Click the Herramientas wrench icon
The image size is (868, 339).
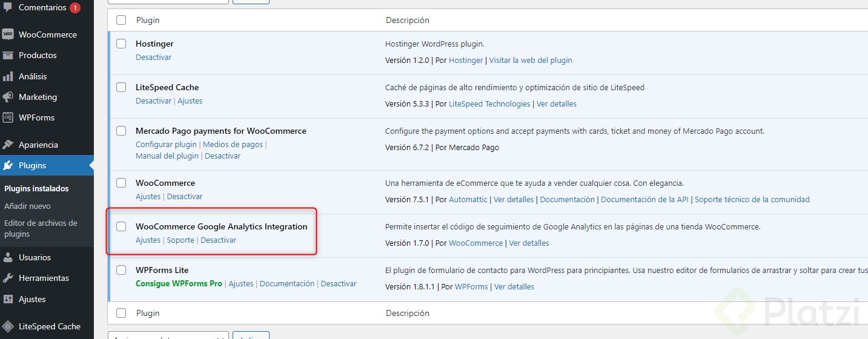coord(8,278)
